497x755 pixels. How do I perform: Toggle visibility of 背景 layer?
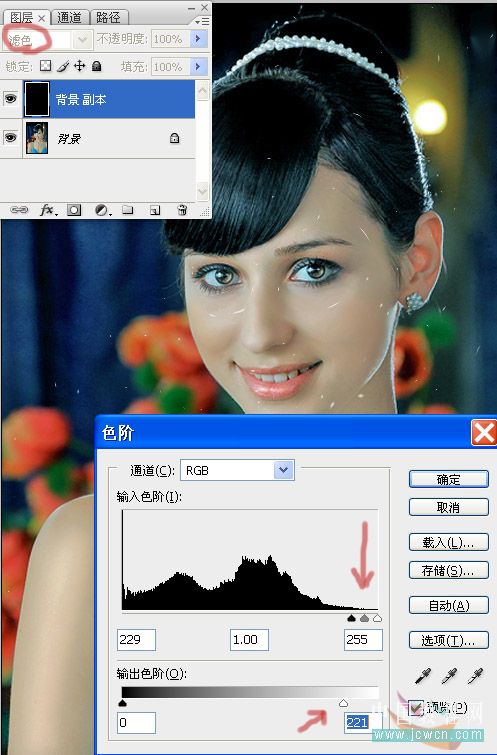click(11, 138)
